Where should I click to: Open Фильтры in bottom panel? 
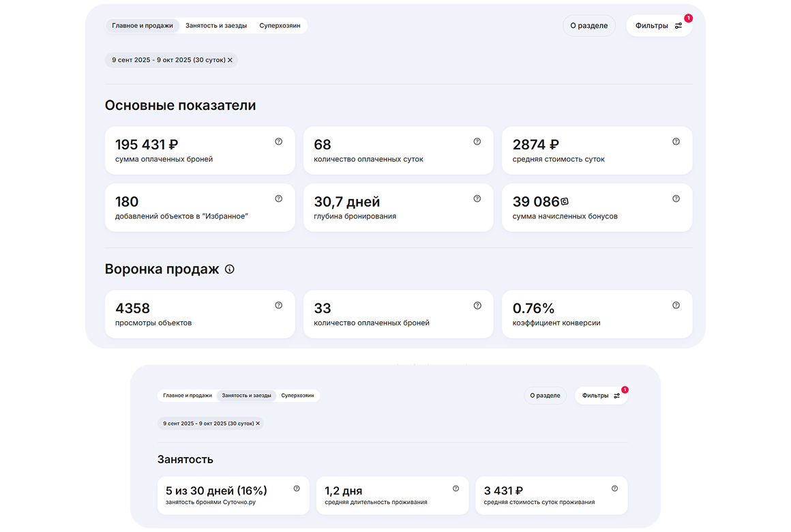601,396
